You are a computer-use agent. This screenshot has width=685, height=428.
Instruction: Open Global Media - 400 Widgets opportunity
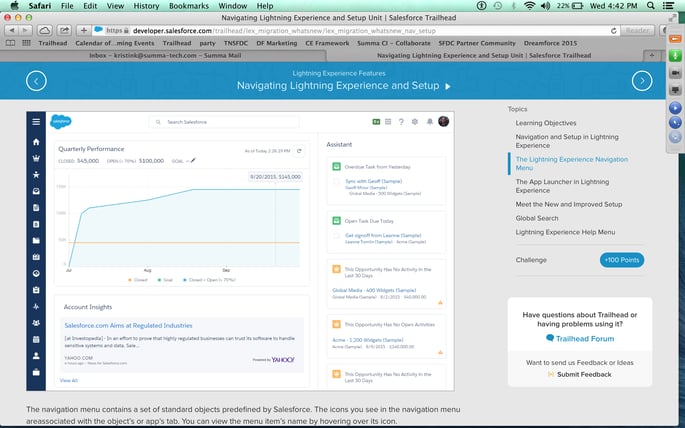point(374,290)
